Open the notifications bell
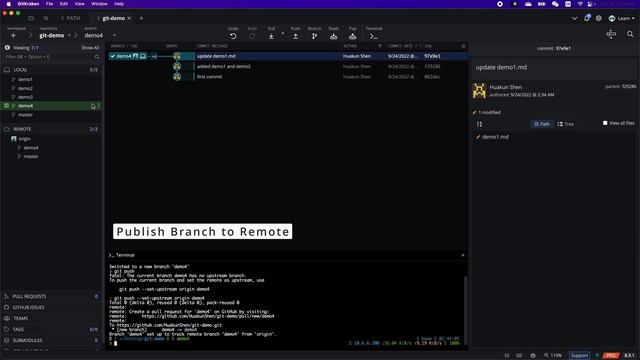 pos(587,18)
